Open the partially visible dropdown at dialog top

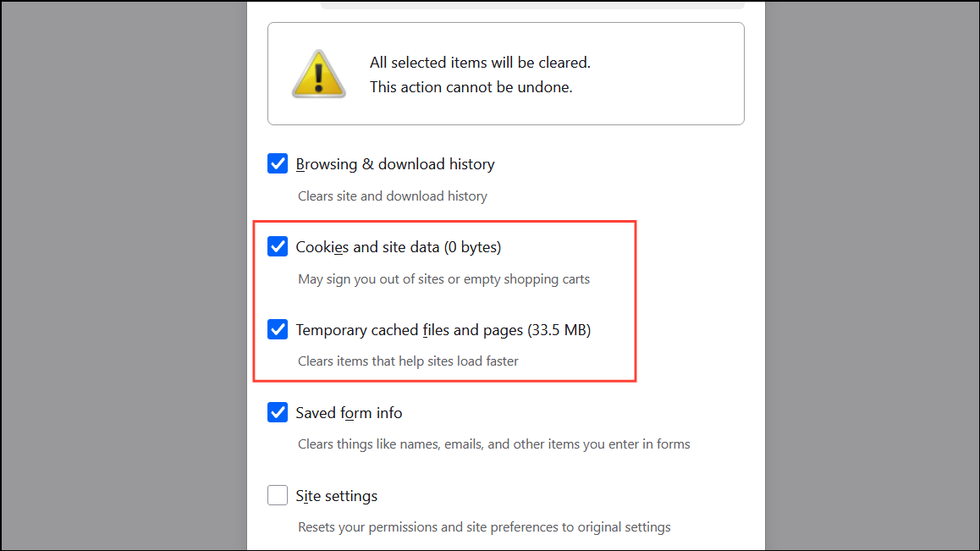click(x=533, y=5)
